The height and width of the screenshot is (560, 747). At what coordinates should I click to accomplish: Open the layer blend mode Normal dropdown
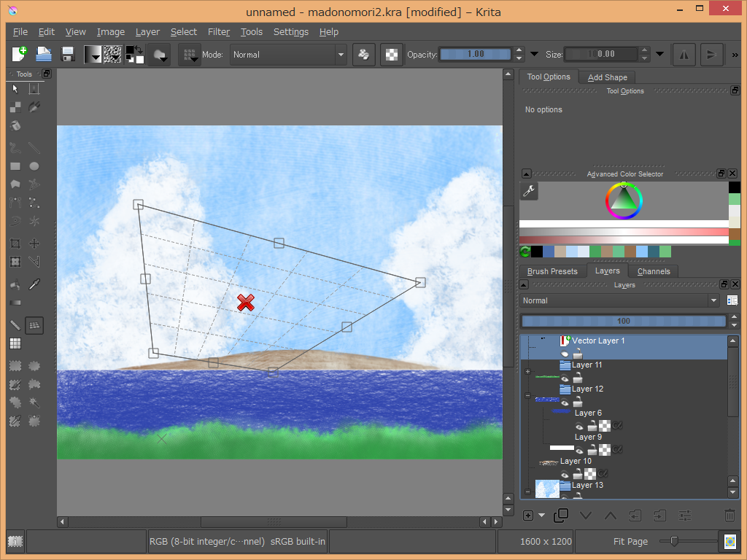pyautogui.click(x=619, y=300)
